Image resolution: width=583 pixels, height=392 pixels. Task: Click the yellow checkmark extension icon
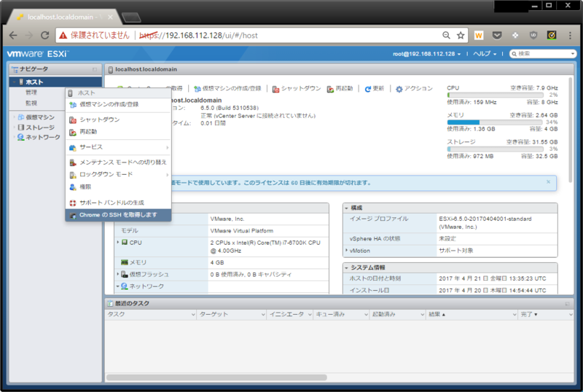tap(552, 35)
